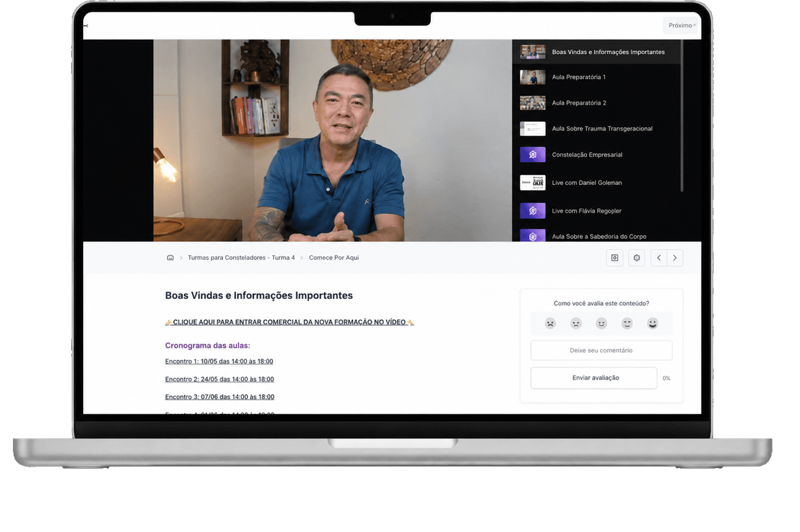This screenshot has width=800, height=532.
Task: Open Comece Por Aqui breadcrumb
Action: (334, 258)
